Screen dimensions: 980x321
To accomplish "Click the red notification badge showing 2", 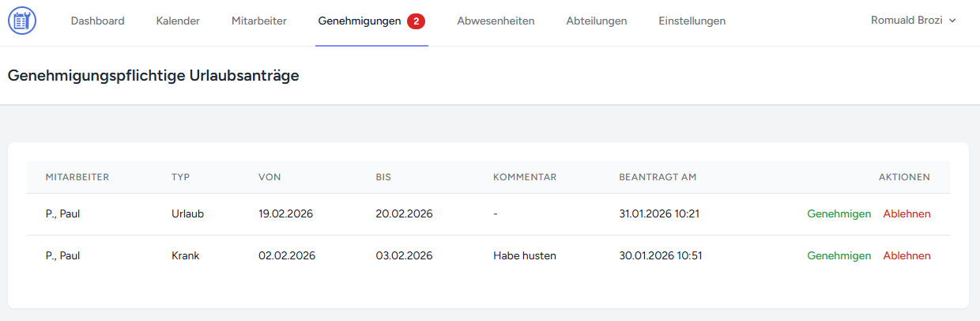I will [416, 21].
